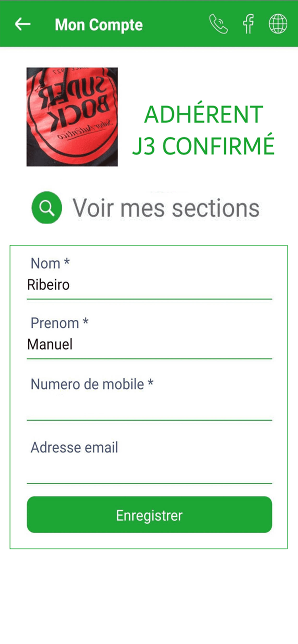Click the "Voir mes sections" link
The height and width of the screenshot is (644, 298).
click(166, 208)
